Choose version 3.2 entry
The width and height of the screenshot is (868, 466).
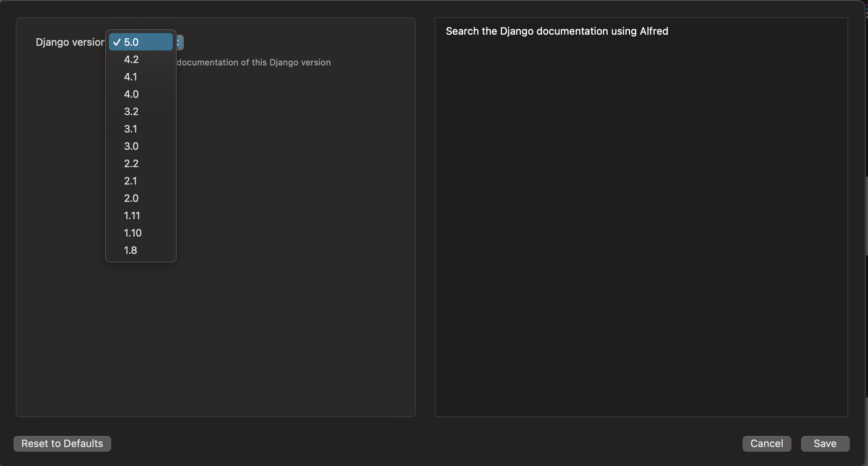[x=140, y=112]
